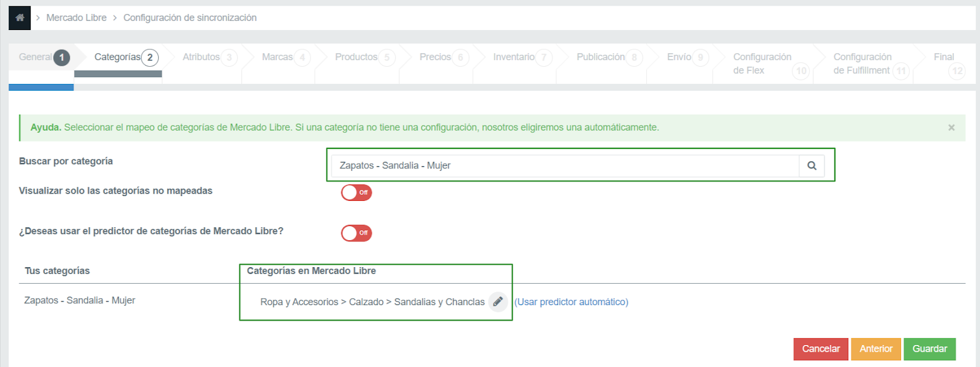Open the General step tab

[44, 57]
